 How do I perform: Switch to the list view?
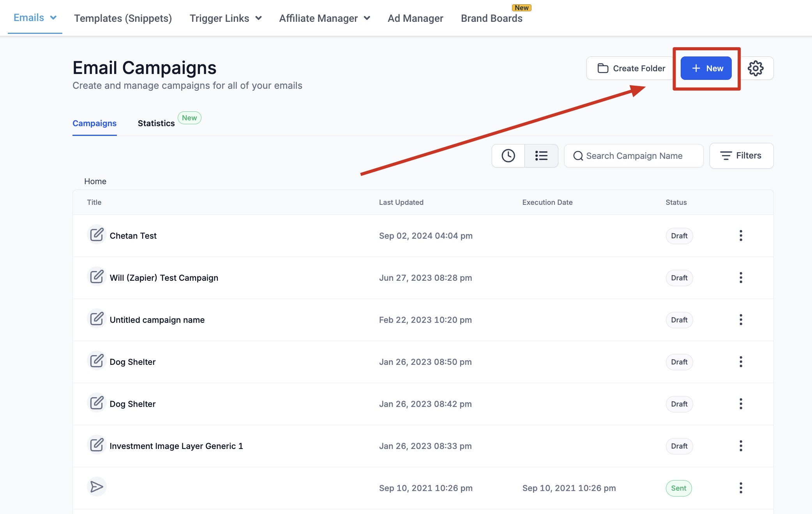541,156
